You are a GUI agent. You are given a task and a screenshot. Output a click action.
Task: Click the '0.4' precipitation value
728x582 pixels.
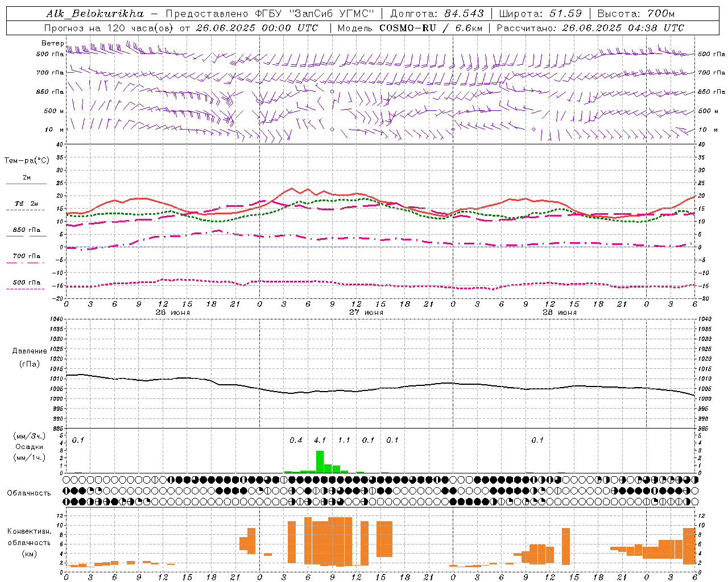[296, 440]
